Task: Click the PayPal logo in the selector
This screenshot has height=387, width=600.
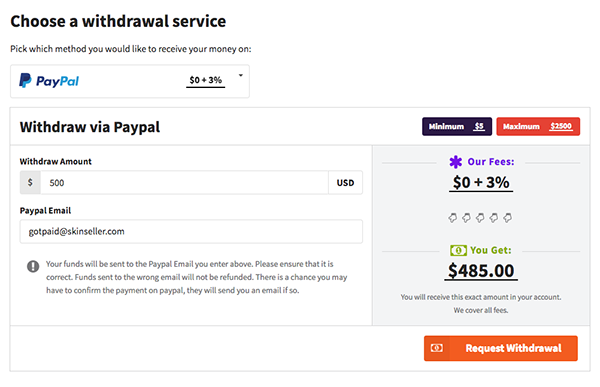Action: coord(49,81)
